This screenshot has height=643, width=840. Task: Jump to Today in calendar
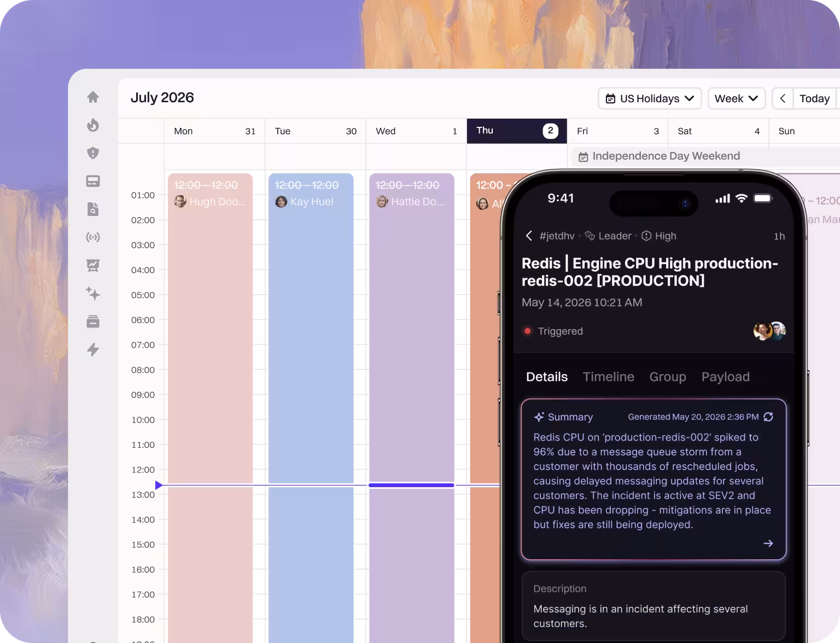pyautogui.click(x=814, y=99)
